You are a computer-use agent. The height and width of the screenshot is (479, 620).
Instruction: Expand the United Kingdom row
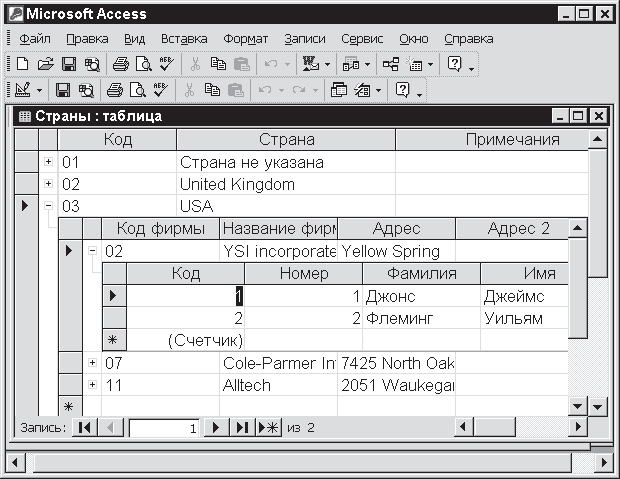pyautogui.click(x=48, y=184)
